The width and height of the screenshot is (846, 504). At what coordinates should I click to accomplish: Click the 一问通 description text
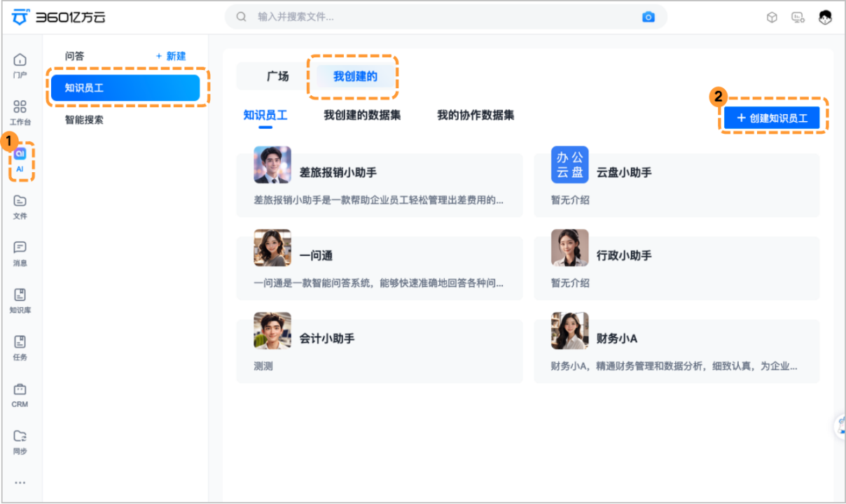pos(378,283)
